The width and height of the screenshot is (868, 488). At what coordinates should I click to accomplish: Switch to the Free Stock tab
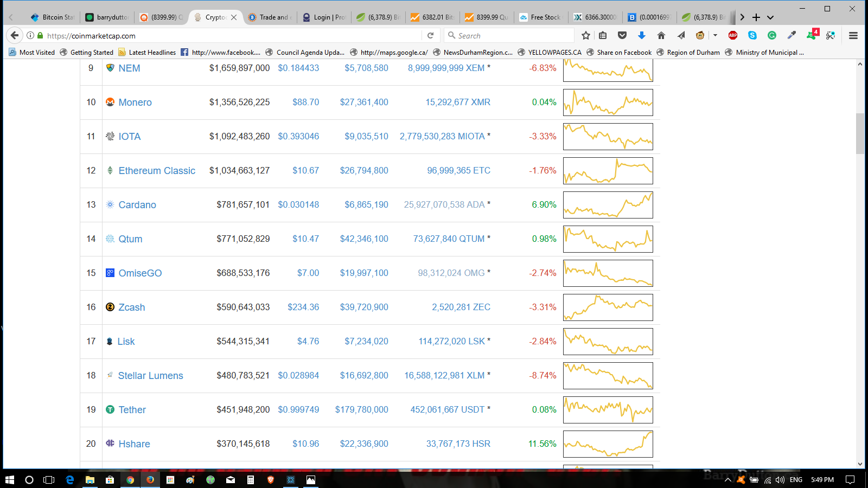click(x=541, y=17)
